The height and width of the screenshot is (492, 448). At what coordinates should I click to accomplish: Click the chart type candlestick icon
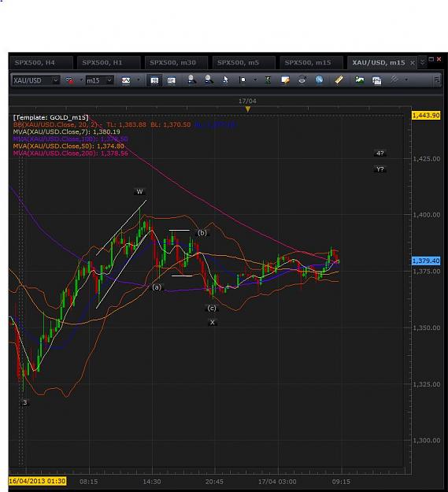click(126, 80)
